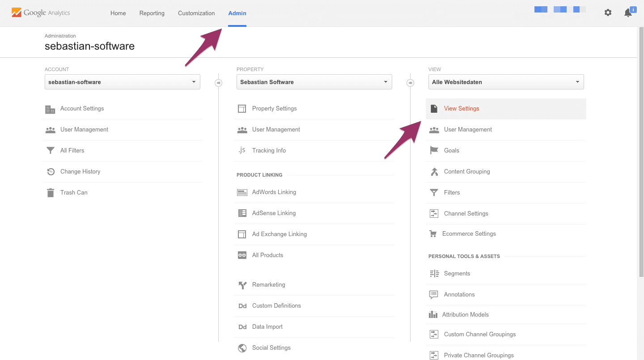Click the All Filters funnel icon
Viewport: 644px width, 360px height.
[x=50, y=151]
